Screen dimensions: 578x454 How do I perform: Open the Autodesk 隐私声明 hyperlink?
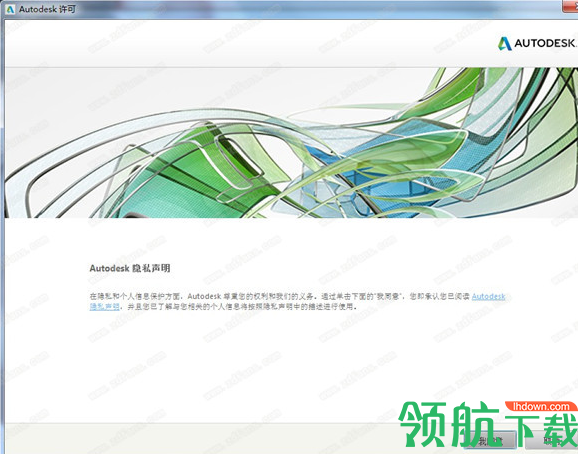tap(488, 297)
